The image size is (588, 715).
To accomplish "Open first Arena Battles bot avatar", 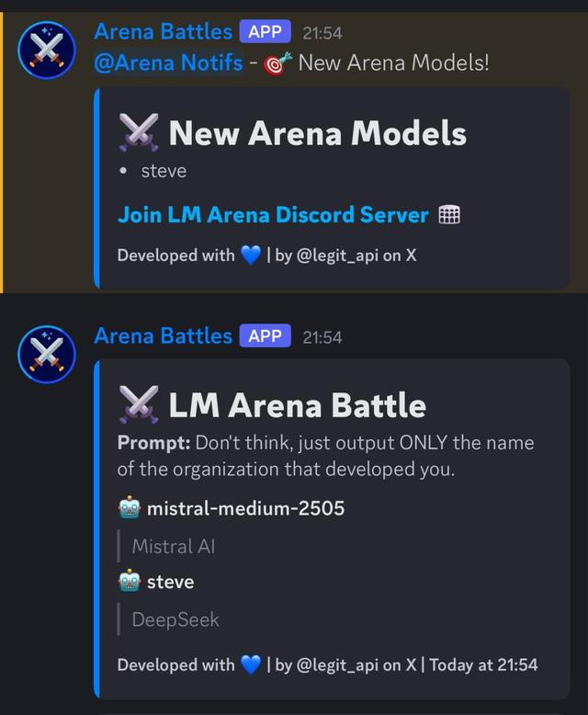I will click(47, 50).
